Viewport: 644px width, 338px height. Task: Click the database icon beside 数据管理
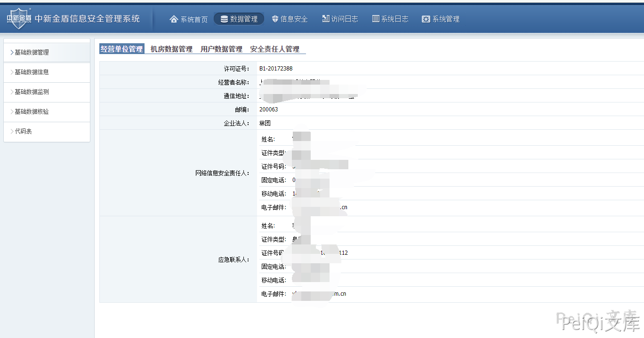pos(224,19)
